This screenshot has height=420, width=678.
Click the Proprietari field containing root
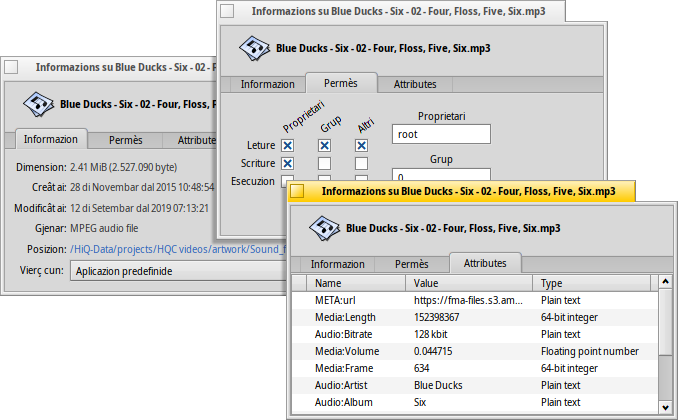point(440,134)
